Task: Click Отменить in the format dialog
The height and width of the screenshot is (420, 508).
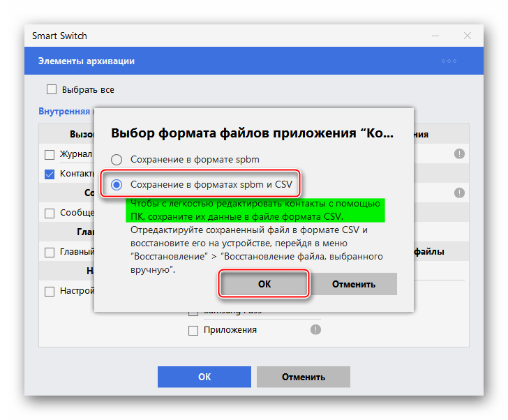Action: tap(353, 284)
